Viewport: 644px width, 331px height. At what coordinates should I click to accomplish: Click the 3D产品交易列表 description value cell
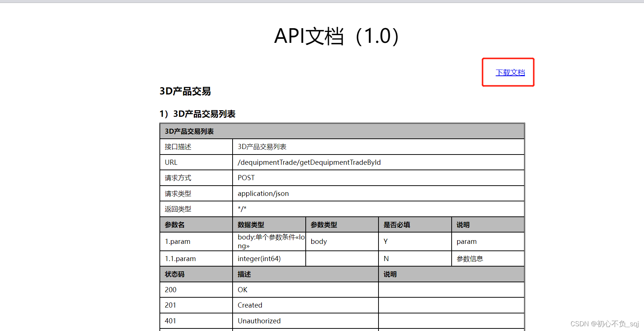[x=379, y=147]
